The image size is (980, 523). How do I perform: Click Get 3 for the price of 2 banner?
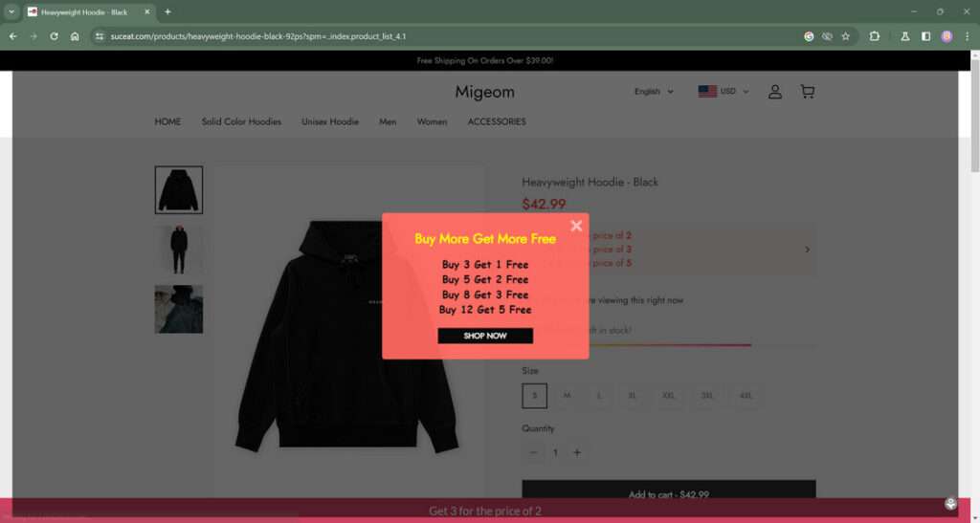click(485, 511)
